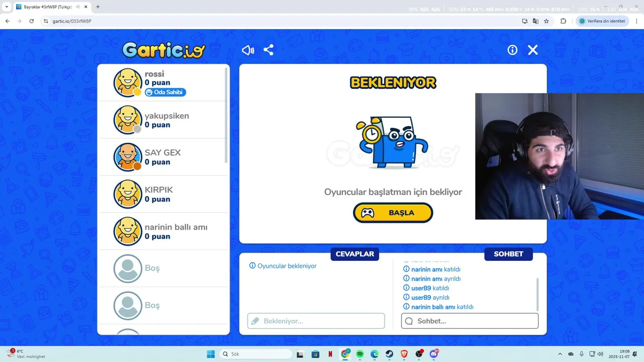Click the Oda Sahibi badge
Screen dimensions: 644x362
(x=166, y=93)
